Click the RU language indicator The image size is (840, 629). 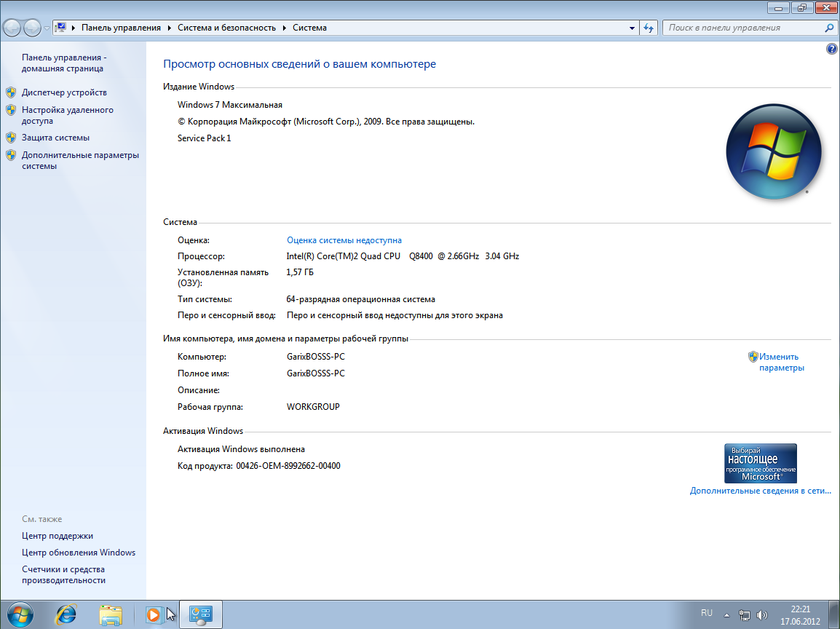(707, 612)
